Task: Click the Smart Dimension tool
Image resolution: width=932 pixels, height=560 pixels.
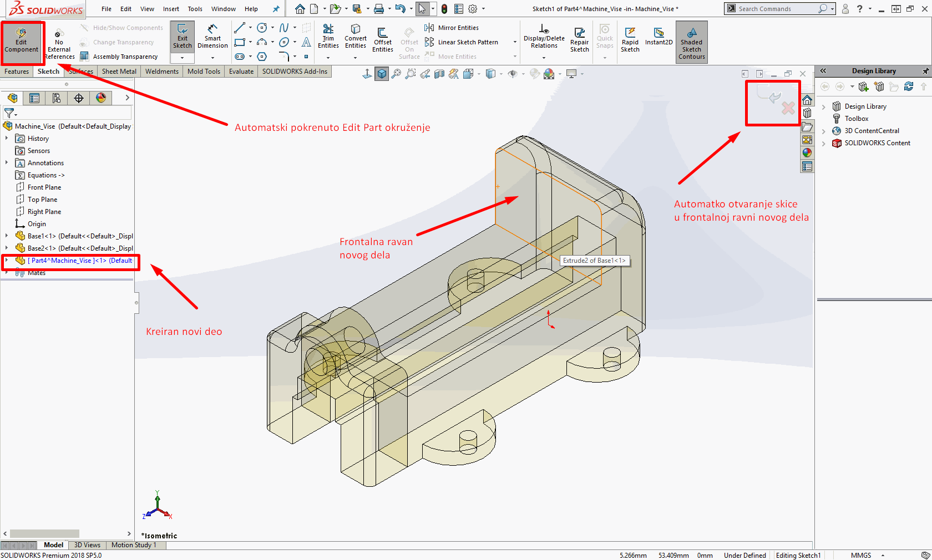Action: point(212,37)
